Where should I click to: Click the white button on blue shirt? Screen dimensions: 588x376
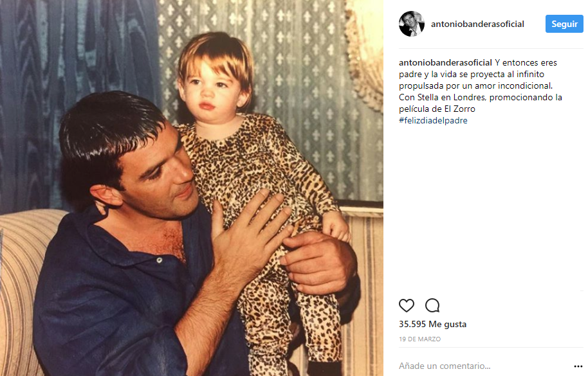[160, 260]
